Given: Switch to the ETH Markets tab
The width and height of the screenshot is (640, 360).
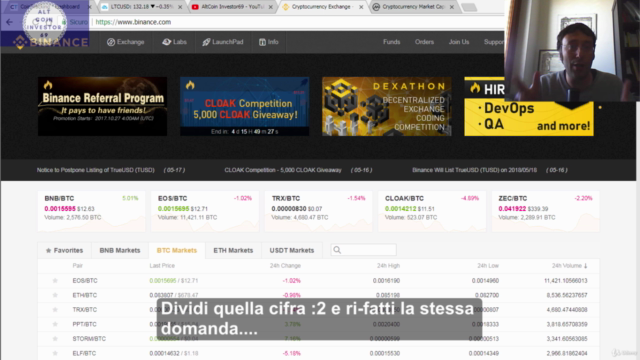Looking at the screenshot, I should pos(233,250).
